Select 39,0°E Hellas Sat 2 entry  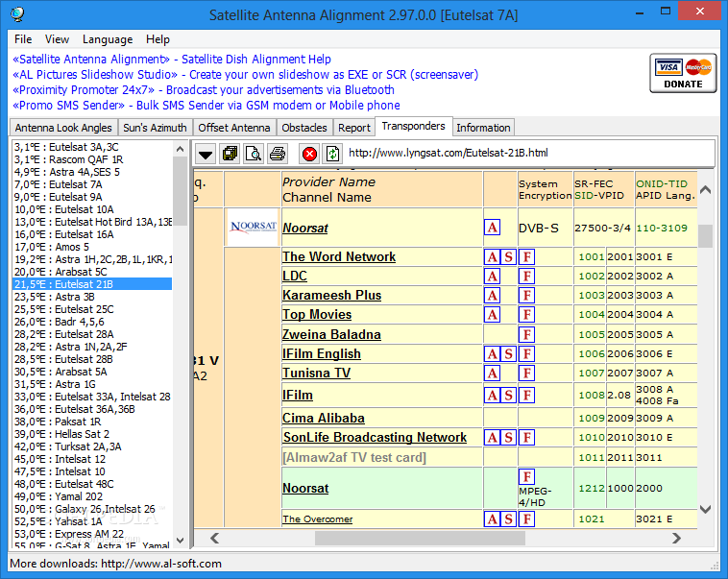[92, 435]
